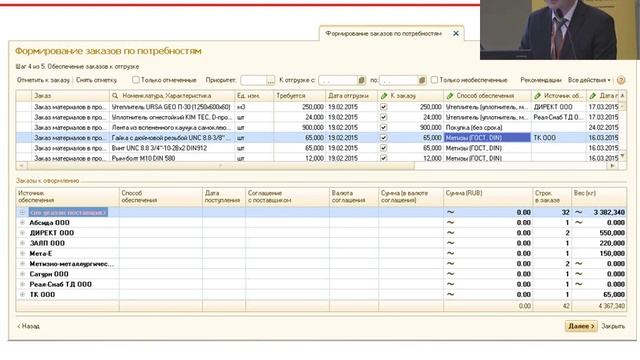Expand the 'ТК ООО' supplier group
This screenshot has height=360, width=640.
tap(22, 295)
